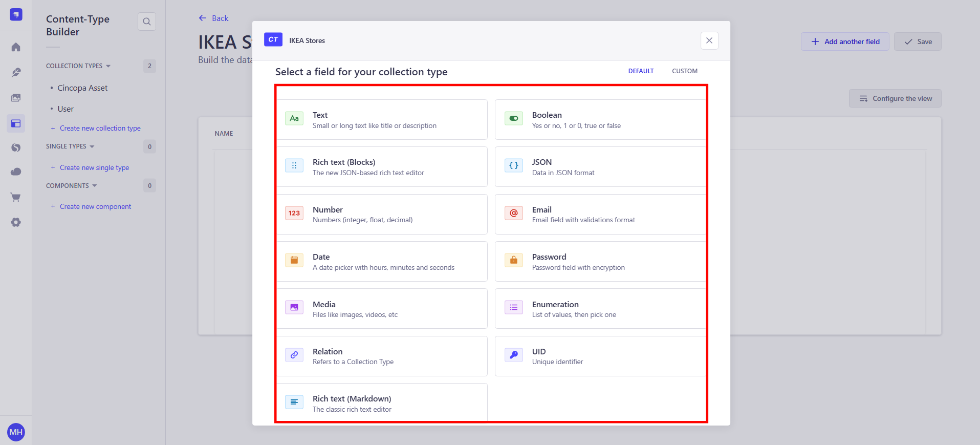Screen dimensions: 980x445
Task: Click the Boolean toggle icon
Action: point(514,118)
